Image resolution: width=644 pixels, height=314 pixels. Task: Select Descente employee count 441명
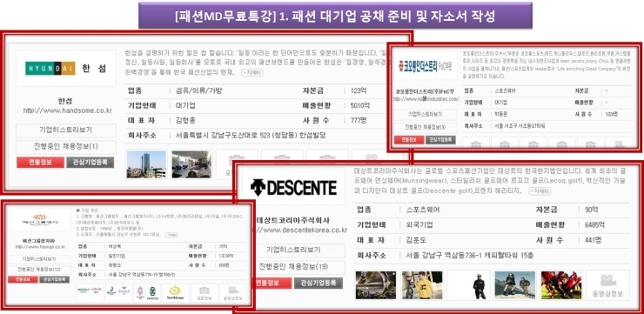click(593, 240)
